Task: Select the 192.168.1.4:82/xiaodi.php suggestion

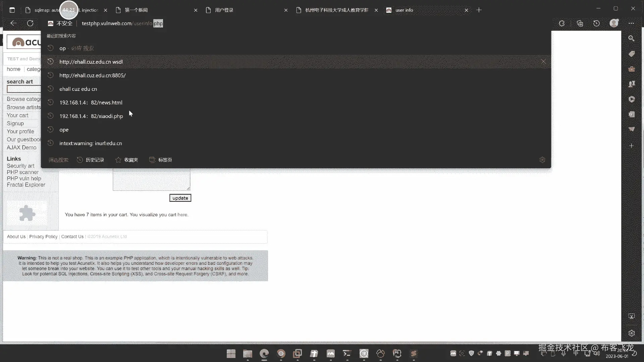Action: click(x=91, y=116)
